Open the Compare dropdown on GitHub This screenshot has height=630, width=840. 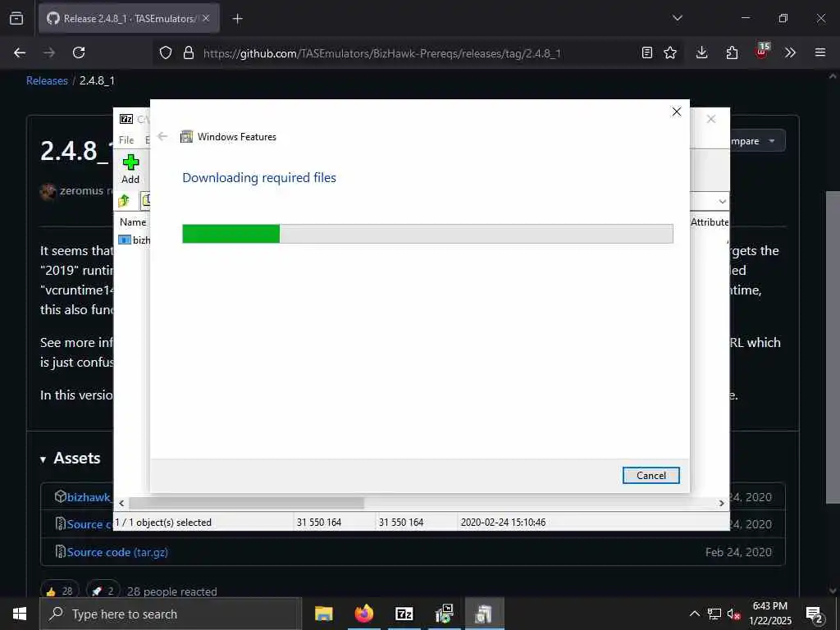click(x=757, y=141)
